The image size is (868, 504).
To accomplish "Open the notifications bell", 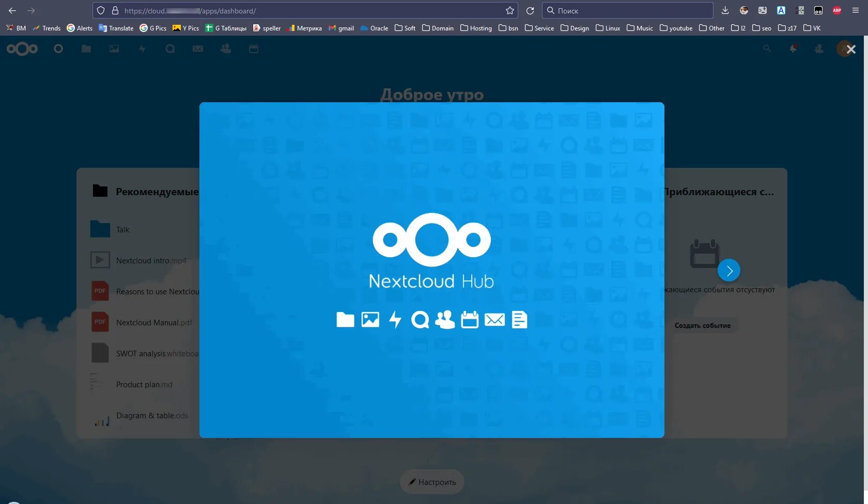I will click(794, 49).
